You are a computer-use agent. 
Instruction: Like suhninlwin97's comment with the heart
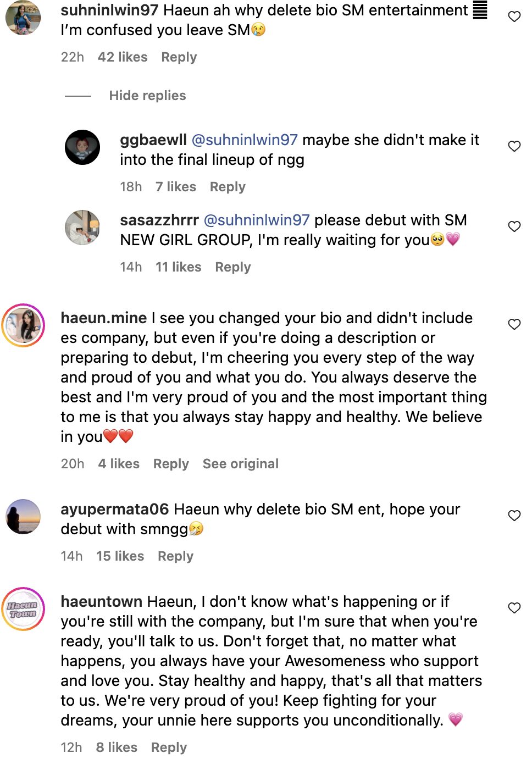(514, 17)
